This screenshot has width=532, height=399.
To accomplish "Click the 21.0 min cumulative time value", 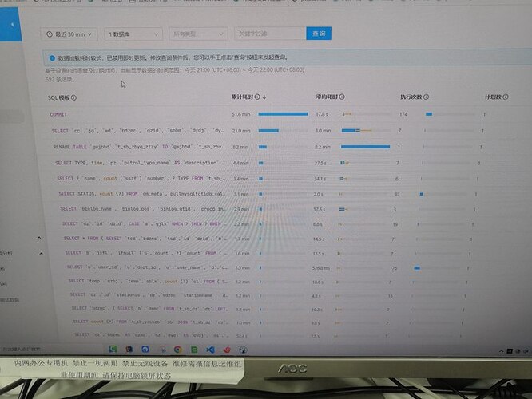I will pos(241,131).
